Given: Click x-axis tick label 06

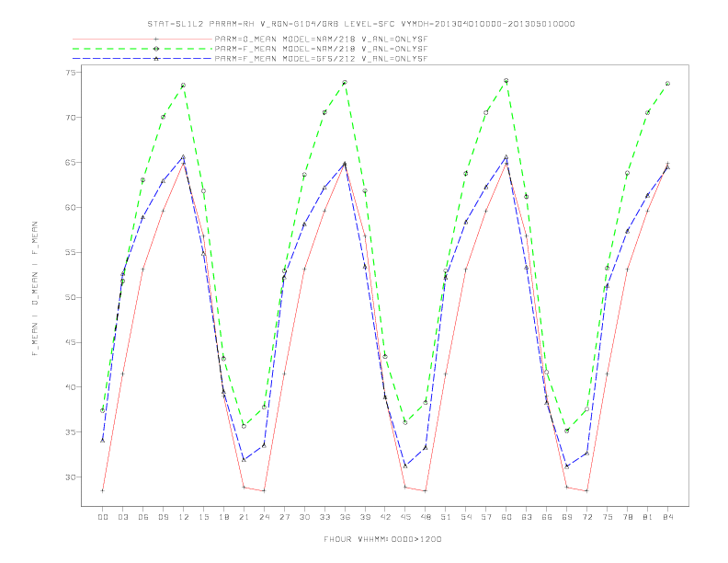Looking at the screenshot, I should (x=143, y=517).
